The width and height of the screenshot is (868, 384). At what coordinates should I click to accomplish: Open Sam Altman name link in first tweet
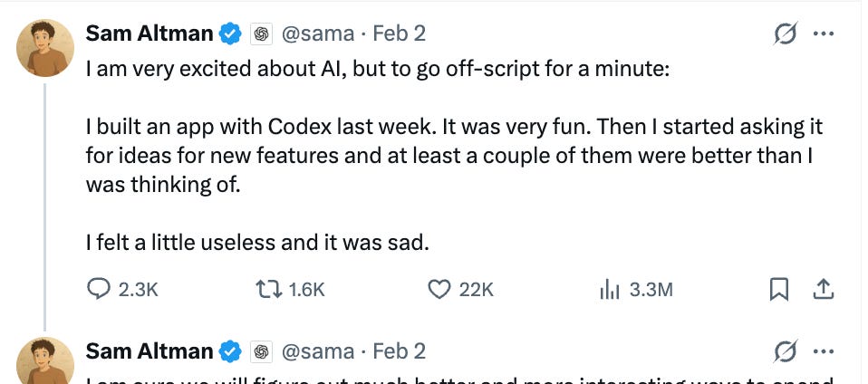coord(149,34)
